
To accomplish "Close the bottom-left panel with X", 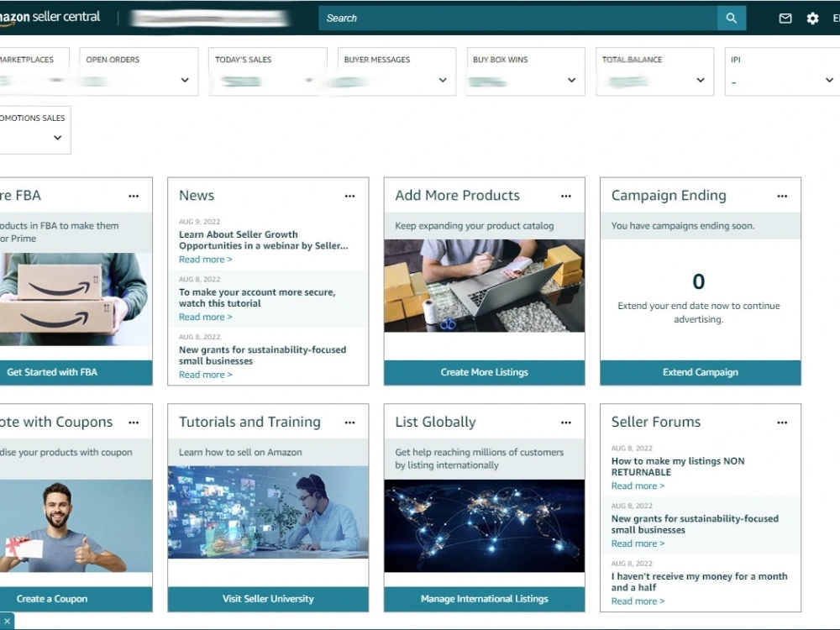I will [x=7, y=622].
